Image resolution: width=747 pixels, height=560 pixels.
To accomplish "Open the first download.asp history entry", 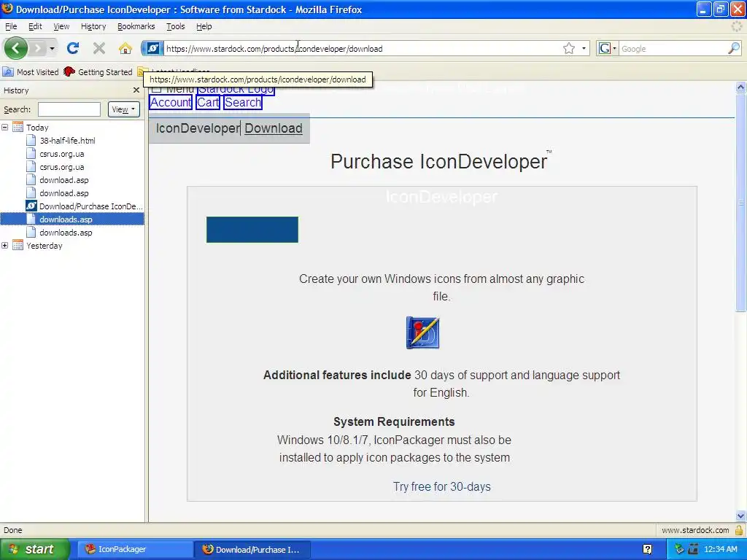I will [x=64, y=180].
